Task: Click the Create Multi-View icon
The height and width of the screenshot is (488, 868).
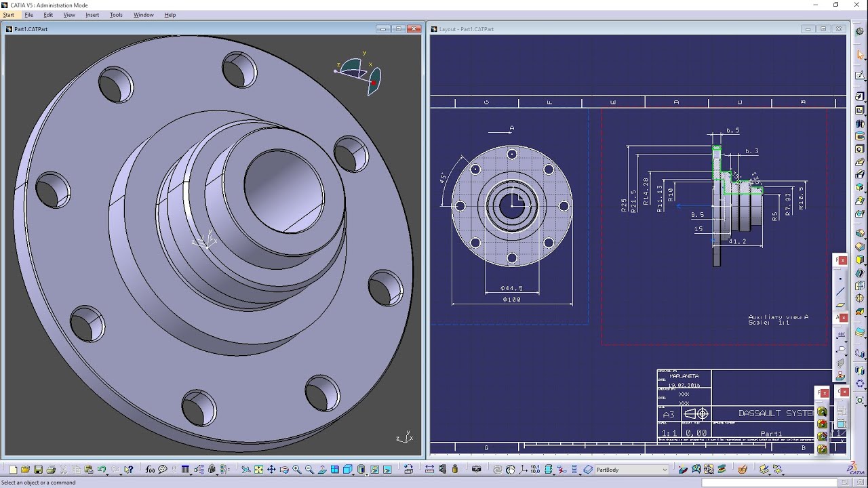Action: pyautogui.click(x=335, y=469)
